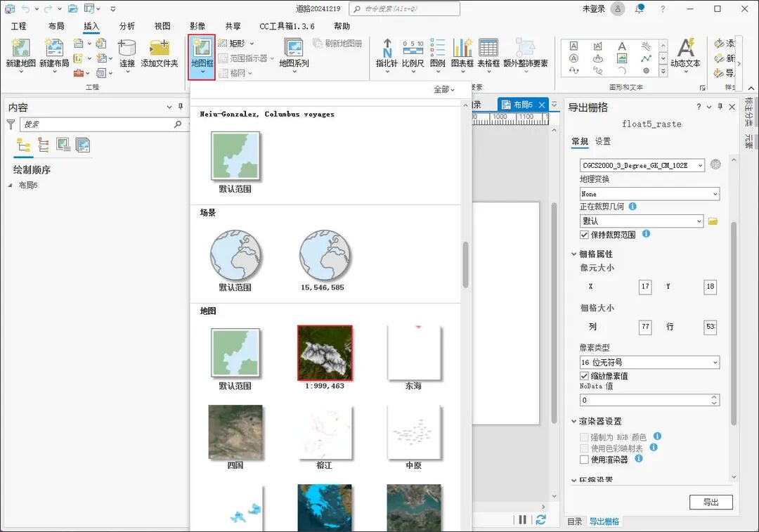Click the 刷新地图册 button
Screen dimensions: 759x532
[x=338, y=44]
